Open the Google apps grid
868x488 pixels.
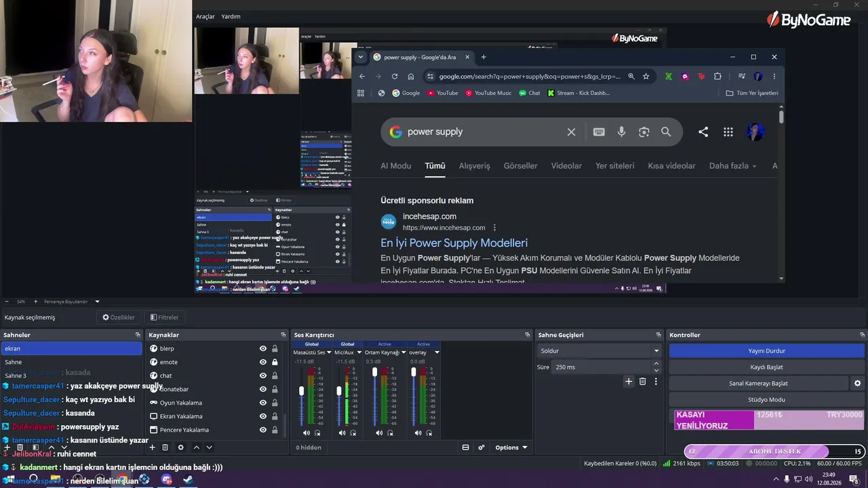728,132
